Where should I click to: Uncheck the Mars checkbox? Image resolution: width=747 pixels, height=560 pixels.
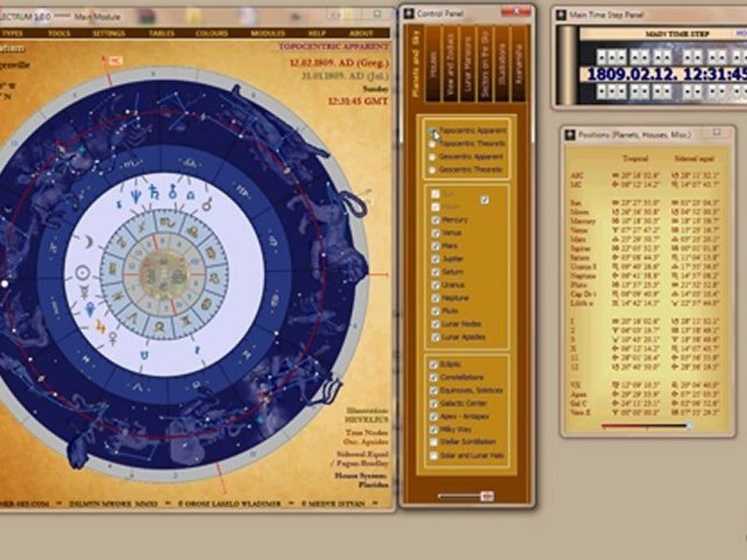[x=436, y=246]
